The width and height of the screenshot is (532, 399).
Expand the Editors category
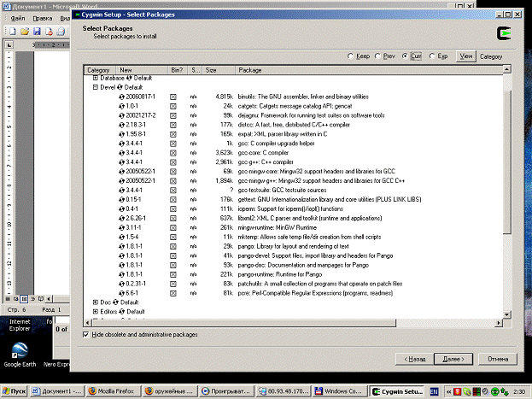click(x=96, y=311)
